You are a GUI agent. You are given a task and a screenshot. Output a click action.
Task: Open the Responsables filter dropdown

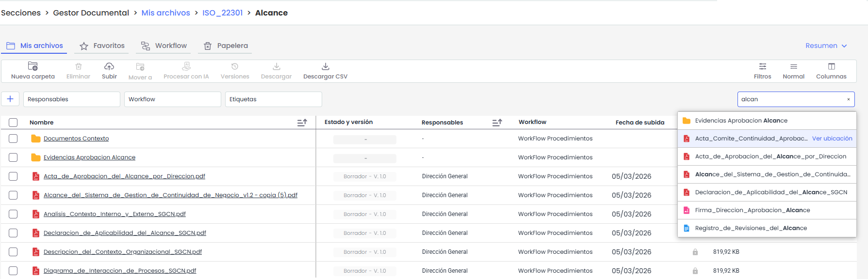click(x=71, y=99)
